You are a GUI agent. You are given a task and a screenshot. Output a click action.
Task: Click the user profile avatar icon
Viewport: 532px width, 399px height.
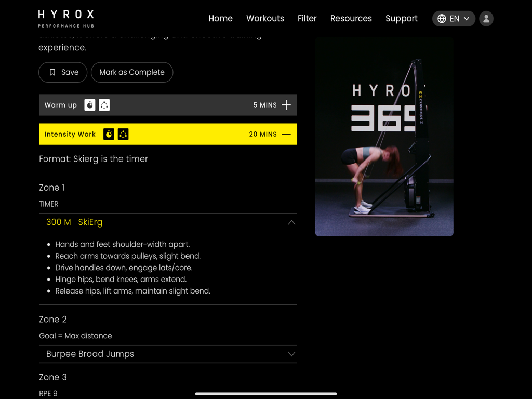tap(486, 18)
